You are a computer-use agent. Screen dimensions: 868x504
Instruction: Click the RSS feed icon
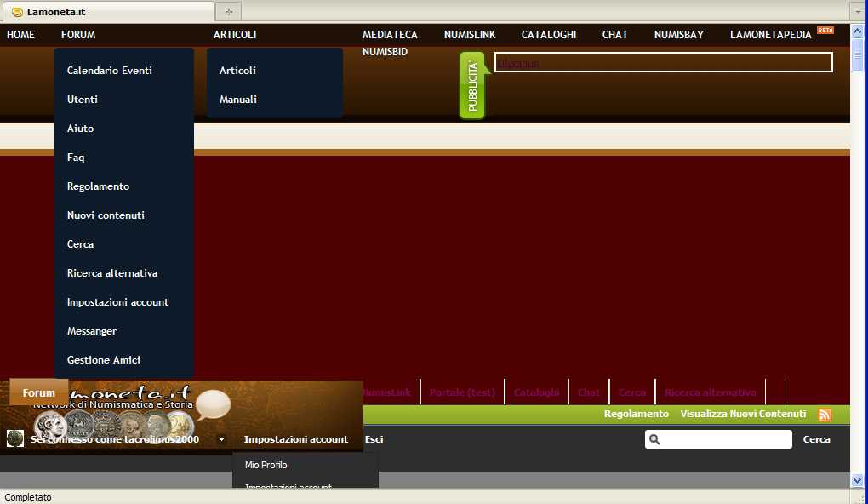(825, 415)
